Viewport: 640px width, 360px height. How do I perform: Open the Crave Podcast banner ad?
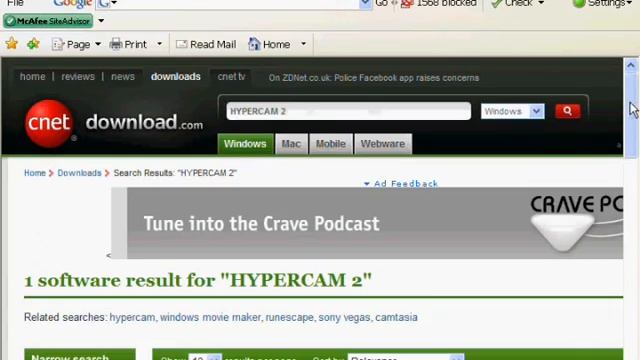click(x=367, y=223)
